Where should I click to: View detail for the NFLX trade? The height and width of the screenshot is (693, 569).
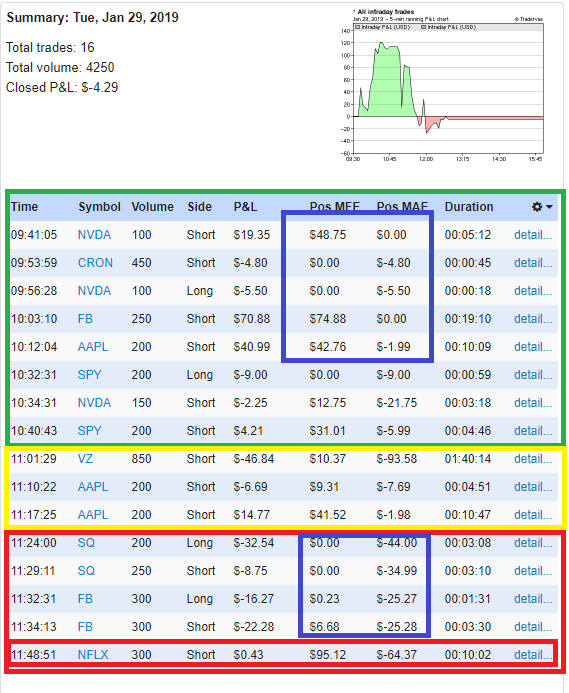coord(533,655)
